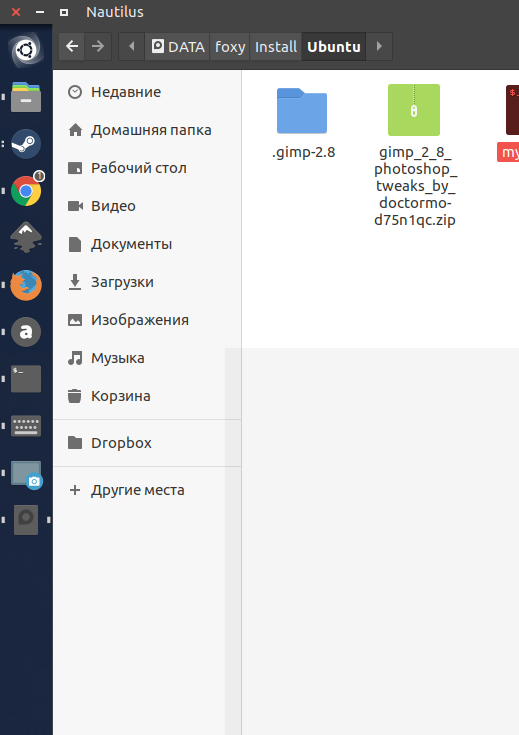Open the disk drive icon in the dock
Image resolution: width=519 pixels, height=735 pixels.
click(26, 520)
